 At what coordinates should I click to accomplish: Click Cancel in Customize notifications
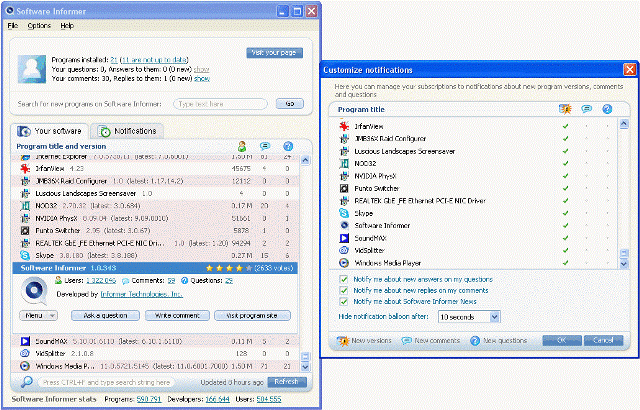(603, 340)
